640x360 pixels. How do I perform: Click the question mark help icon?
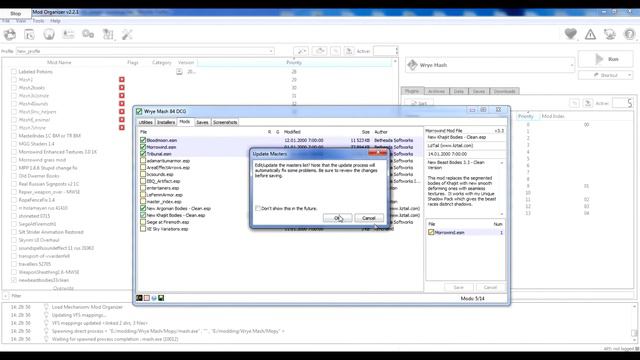point(629,34)
